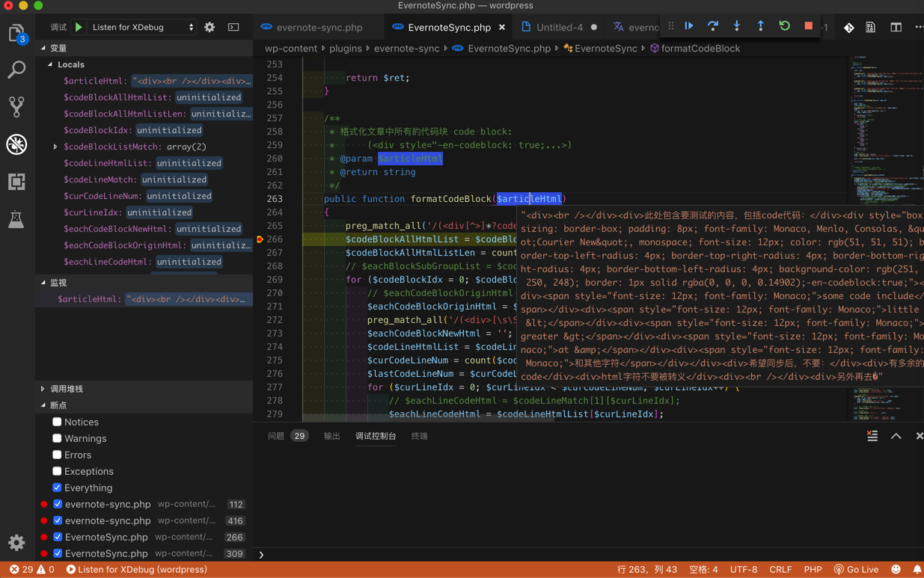Click the Restart debugging icon

click(x=784, y=26)
